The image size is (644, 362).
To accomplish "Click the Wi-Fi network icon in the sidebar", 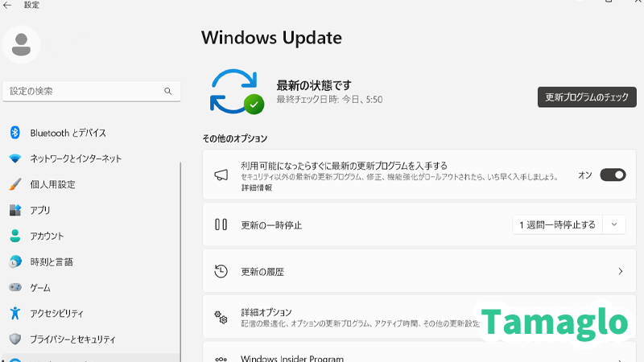I will coord(15,158).
